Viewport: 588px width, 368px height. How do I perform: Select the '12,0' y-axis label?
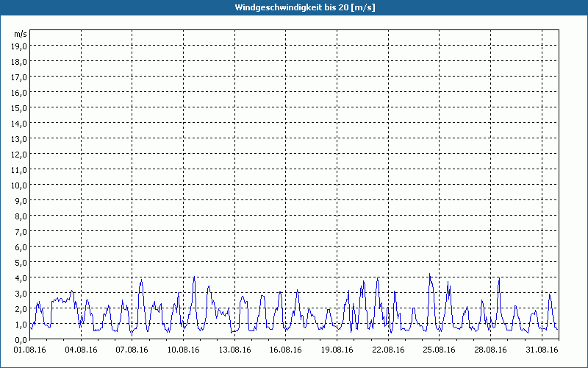pos(19,155)
